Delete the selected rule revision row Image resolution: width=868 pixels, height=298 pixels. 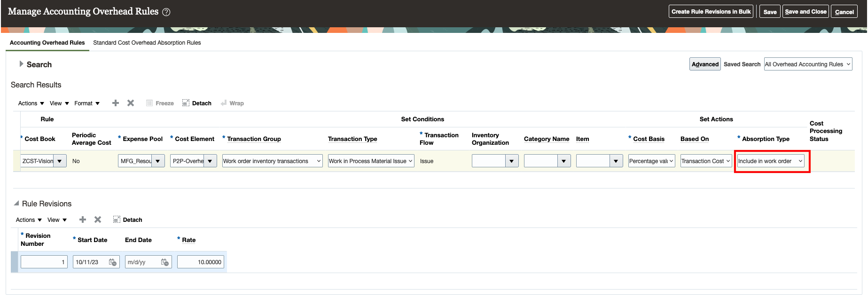point(98,220)
